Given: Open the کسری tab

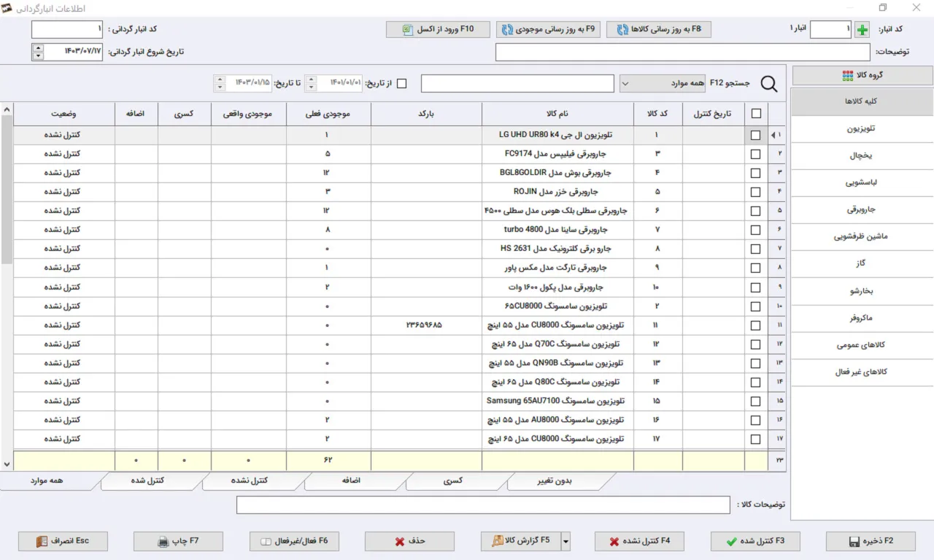Looking at the screenshot, I should pos(455,481).
